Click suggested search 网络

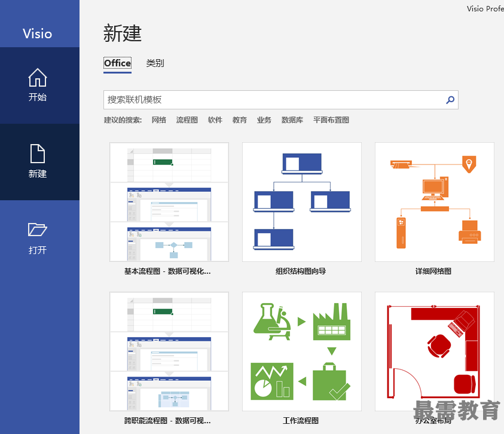tap(159, 120)
